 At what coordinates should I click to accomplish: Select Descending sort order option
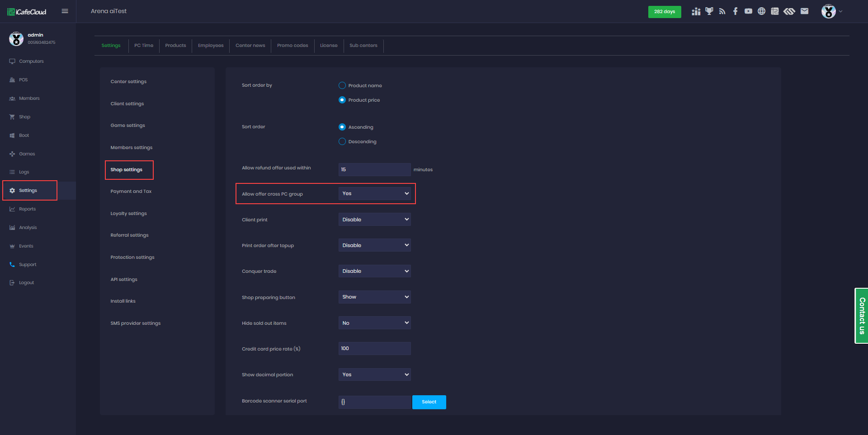[x=342, y=141]
